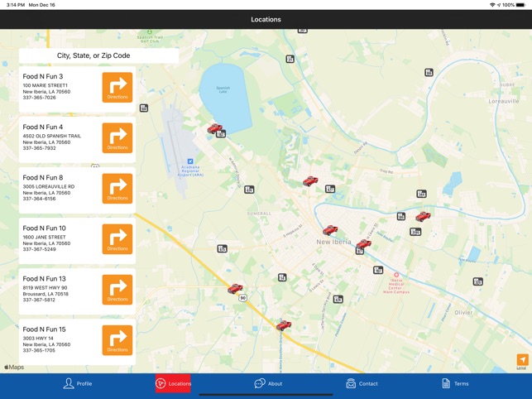532x399 pixels.
Task: Tap the red truck marker on the northeast river bend
Action: (x=423, y=216)
